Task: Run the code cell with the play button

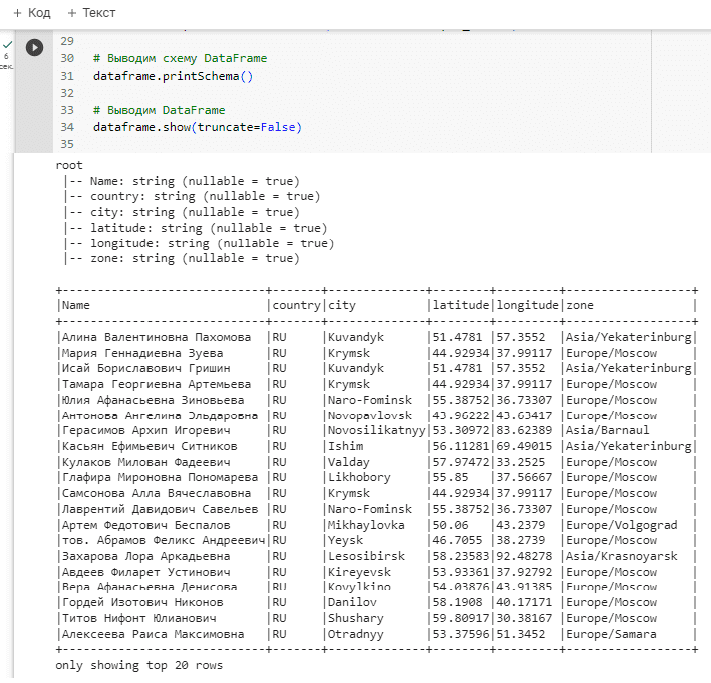Action: point(34,48)
